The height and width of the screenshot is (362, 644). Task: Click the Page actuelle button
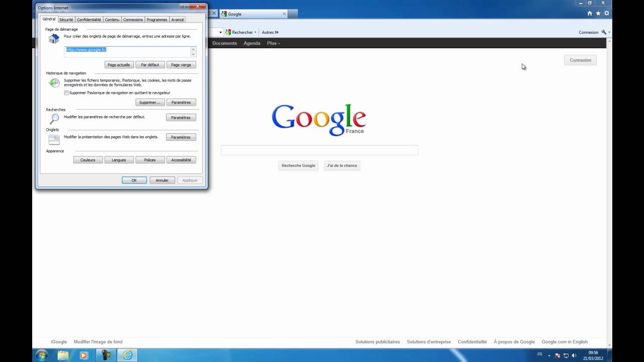(x=119, y=65)
